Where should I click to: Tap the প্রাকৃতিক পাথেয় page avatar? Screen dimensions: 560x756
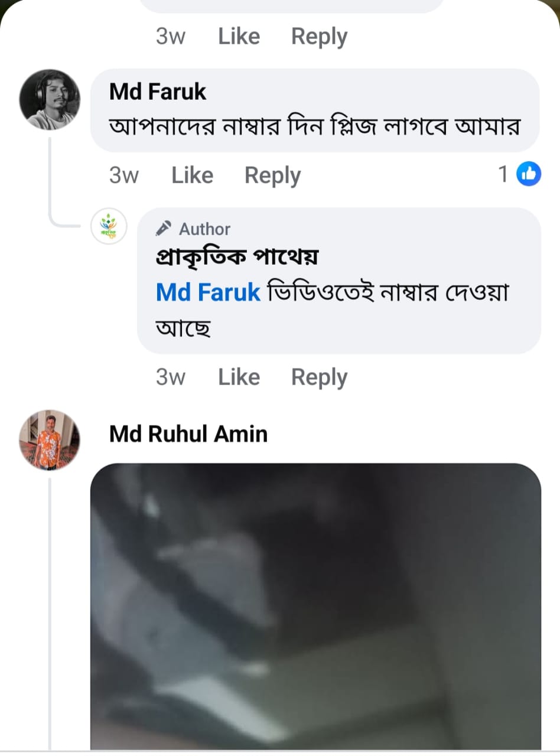[109, 226]
